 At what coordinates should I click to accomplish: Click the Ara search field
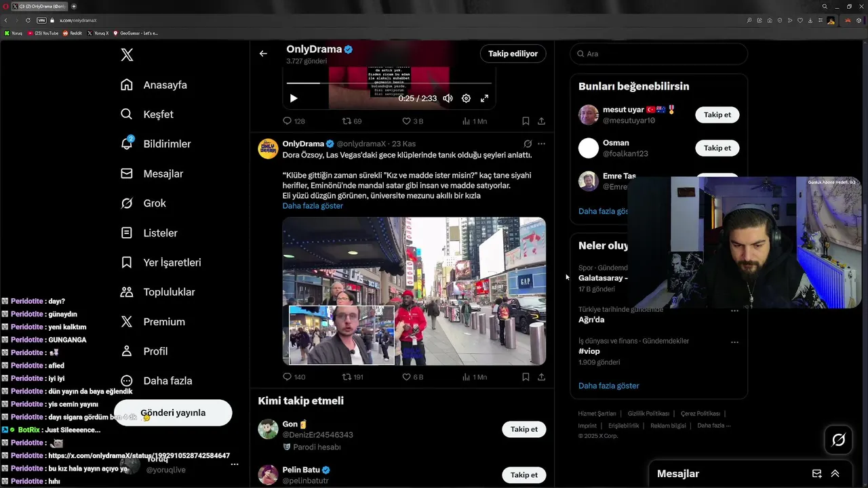[x=658, y=54]
